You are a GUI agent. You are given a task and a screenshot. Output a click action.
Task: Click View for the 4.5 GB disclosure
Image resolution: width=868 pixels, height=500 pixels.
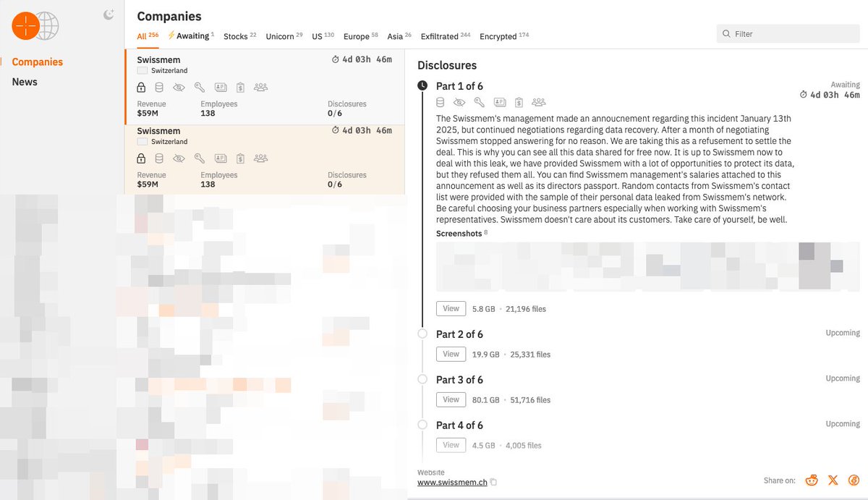(x=451, y=445)
